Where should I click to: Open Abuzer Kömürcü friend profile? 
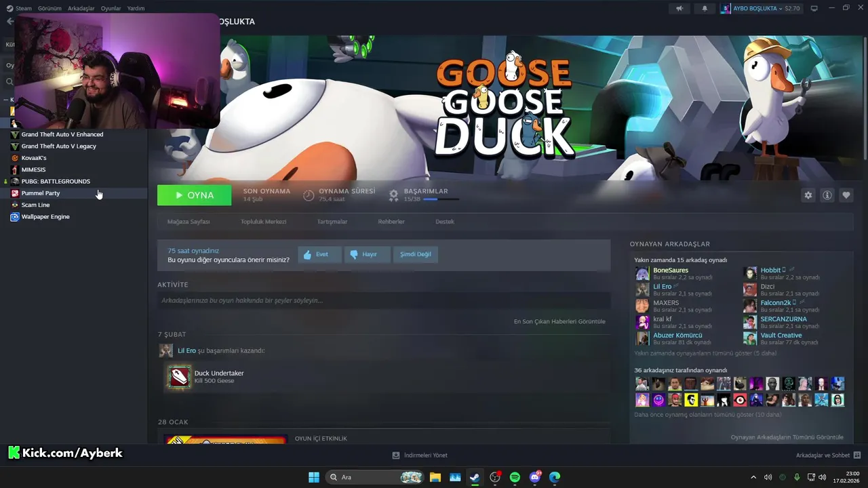[677, 335]
